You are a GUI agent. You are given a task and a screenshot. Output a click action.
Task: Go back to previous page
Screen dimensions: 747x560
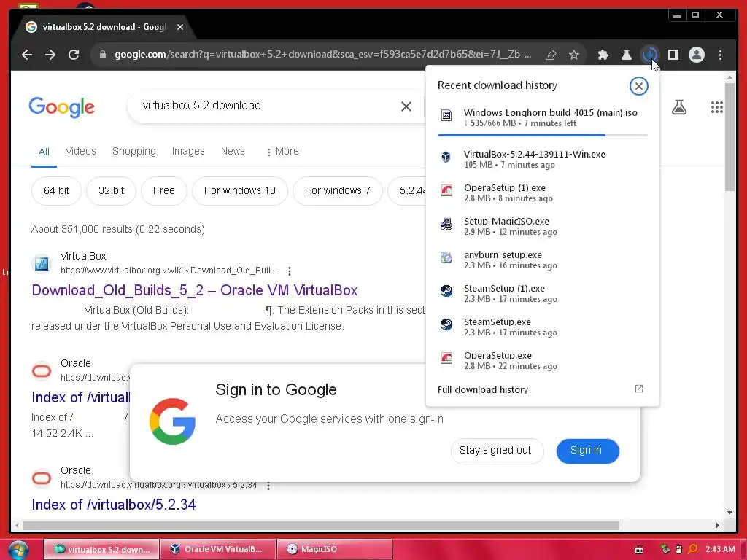[27, 55]
